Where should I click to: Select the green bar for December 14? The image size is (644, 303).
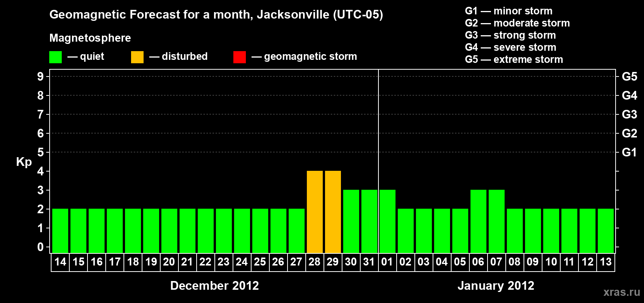(x=60, y=231)
